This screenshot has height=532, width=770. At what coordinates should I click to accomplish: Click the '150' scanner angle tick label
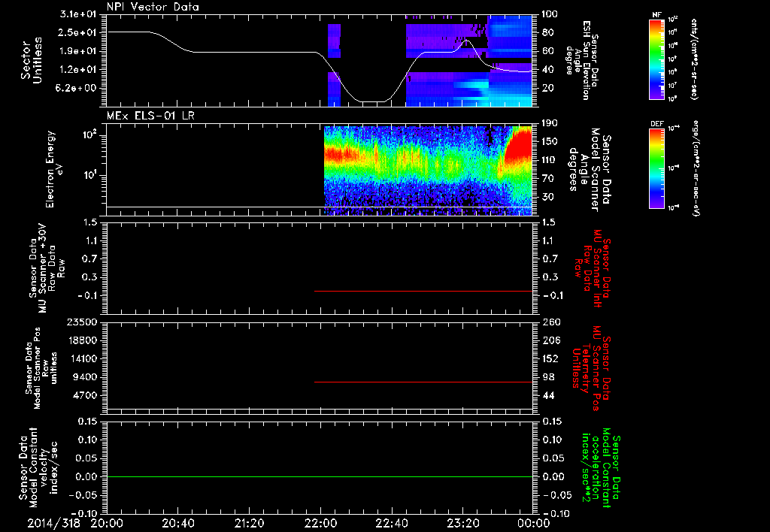coord(551,142)
